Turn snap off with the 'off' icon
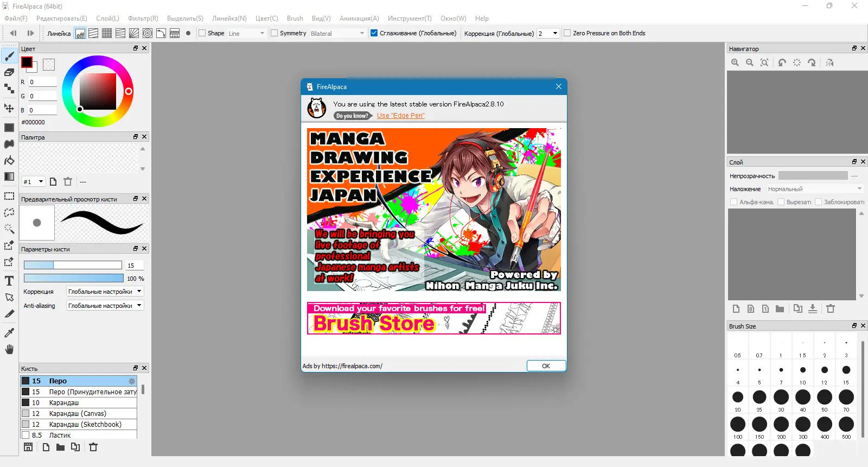The width and height of the screenshot is (868, 467). 80,34
